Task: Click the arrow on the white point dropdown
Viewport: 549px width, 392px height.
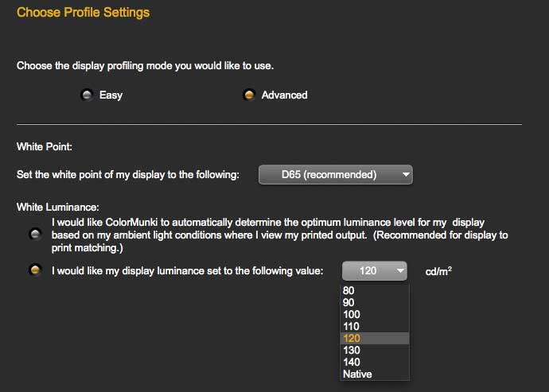Action: (x=406, y=174)
